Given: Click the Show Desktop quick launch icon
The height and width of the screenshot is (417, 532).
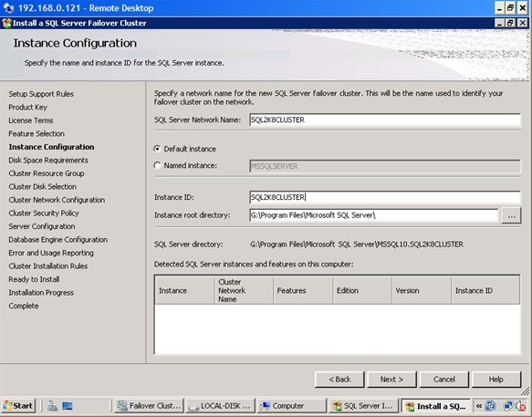Looking at the screenshot, I should [68, 406].
